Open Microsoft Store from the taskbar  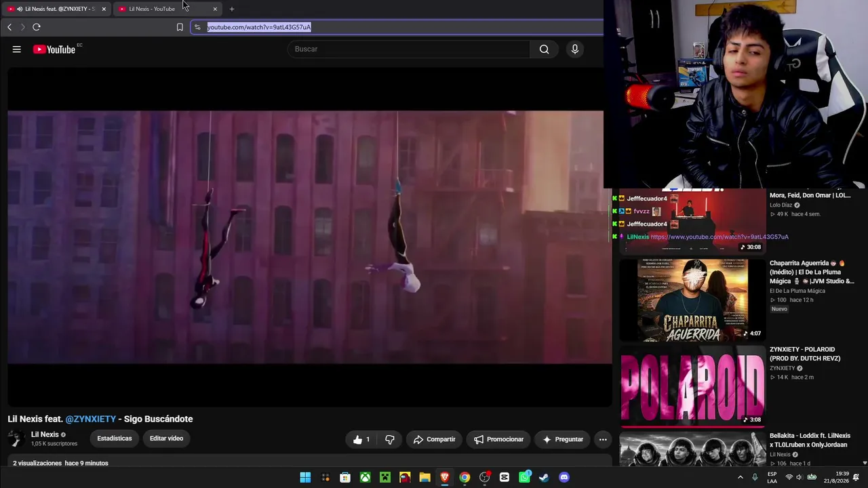click(345, 477)
